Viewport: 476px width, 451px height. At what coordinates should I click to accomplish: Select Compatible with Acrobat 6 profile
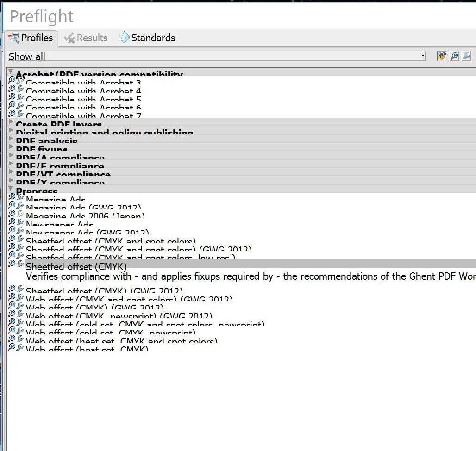(x=83, y=107)
